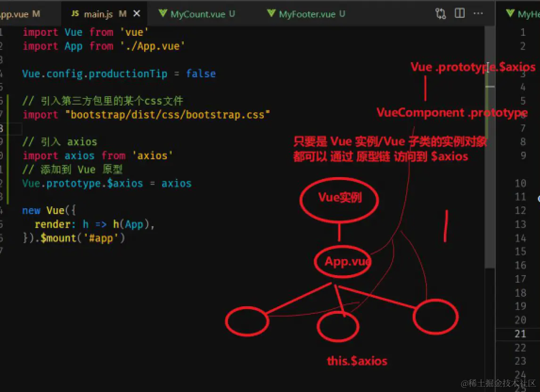Close the main.js tab

[x=137, y=14]
